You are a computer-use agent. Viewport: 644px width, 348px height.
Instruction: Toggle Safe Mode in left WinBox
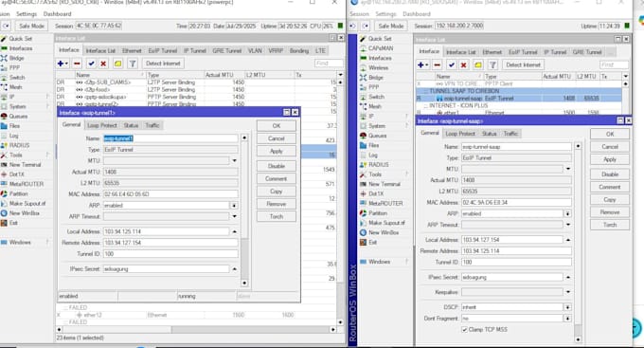click(31, 26)
